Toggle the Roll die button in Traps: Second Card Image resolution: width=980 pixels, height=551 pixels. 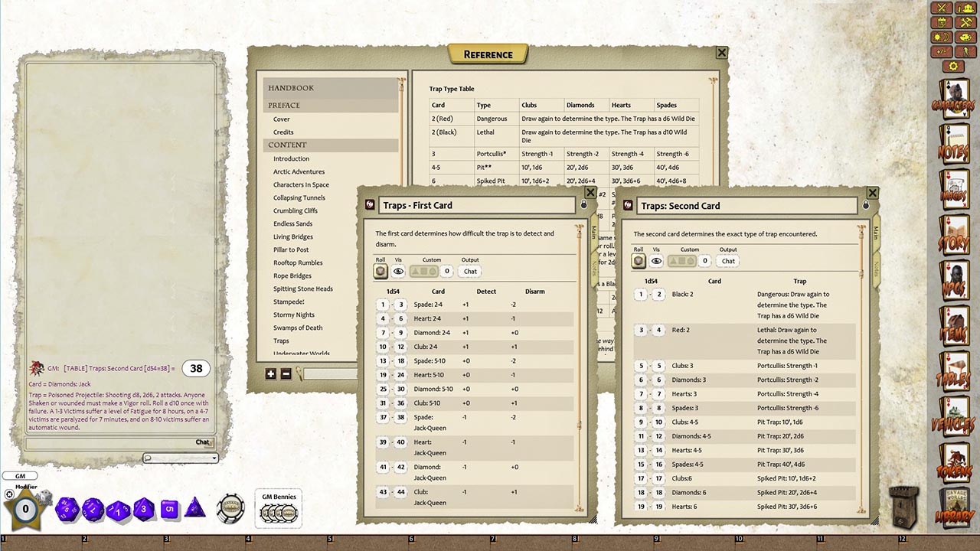click(x=639, y=261)
